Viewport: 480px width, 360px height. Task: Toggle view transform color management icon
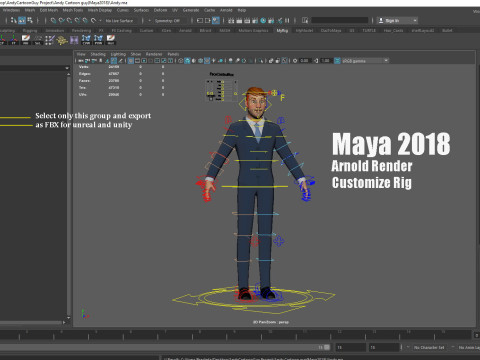[x=337, y=61]
